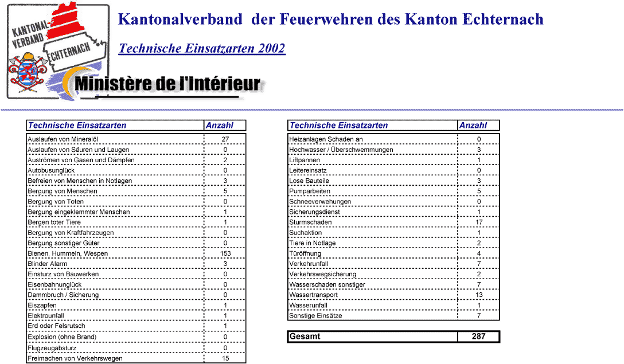
Task: Click the Kantonalverband Echternach logo image
Action: click(x=58, y=52)
